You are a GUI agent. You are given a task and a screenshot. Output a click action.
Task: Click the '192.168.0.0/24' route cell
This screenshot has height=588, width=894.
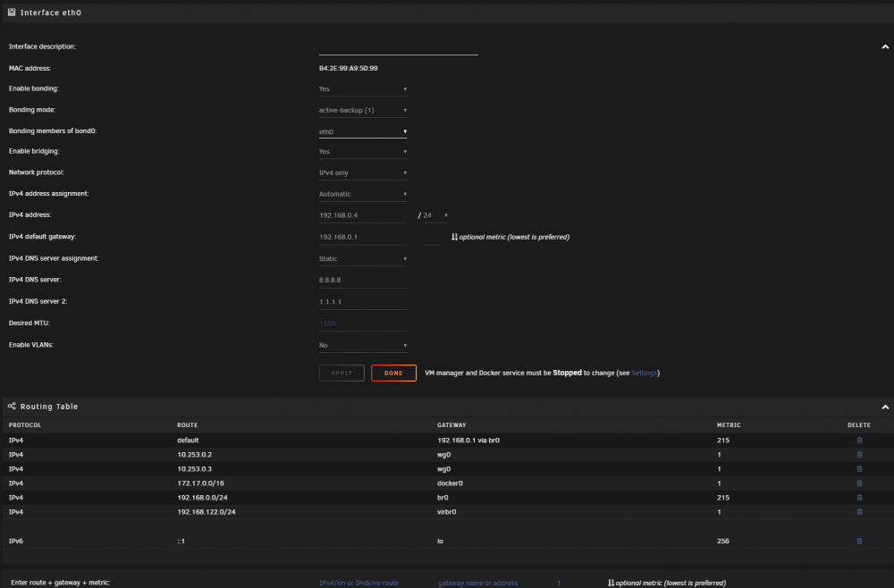(x=202, y=498)
